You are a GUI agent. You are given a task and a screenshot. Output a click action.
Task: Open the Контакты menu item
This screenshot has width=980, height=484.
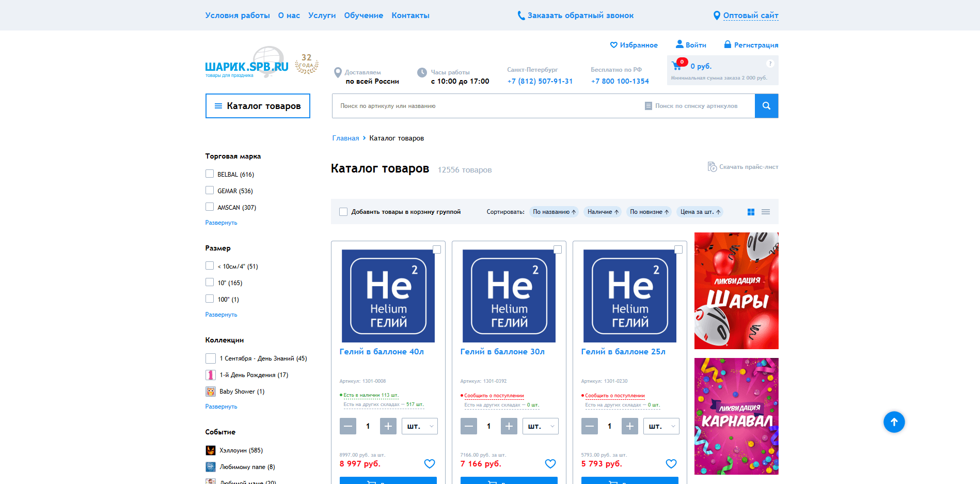click(410, 15)
